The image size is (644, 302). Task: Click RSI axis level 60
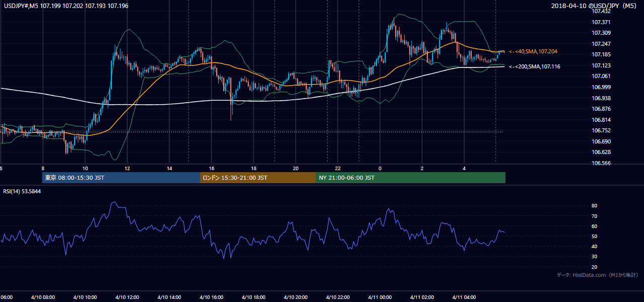[594, 226]
